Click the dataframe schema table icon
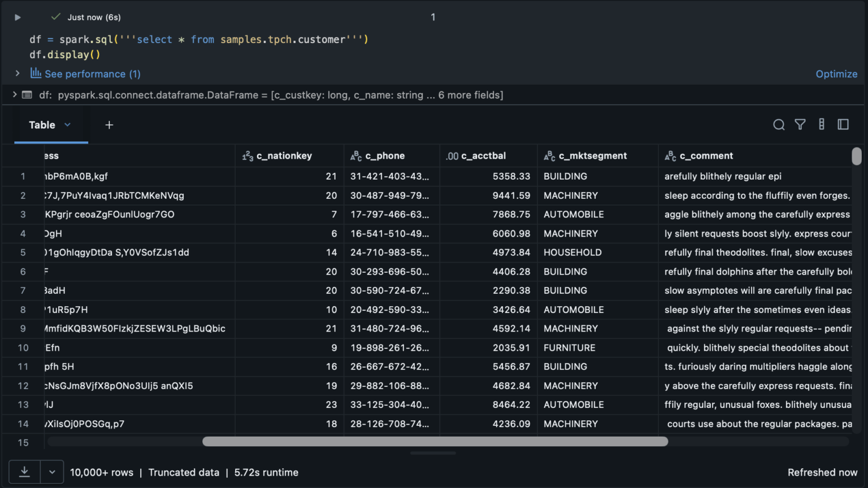 click(x=27, y=95)
